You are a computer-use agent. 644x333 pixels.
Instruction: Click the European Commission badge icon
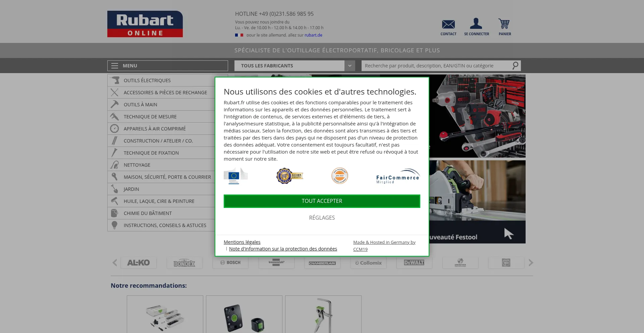tap(235, 176)
